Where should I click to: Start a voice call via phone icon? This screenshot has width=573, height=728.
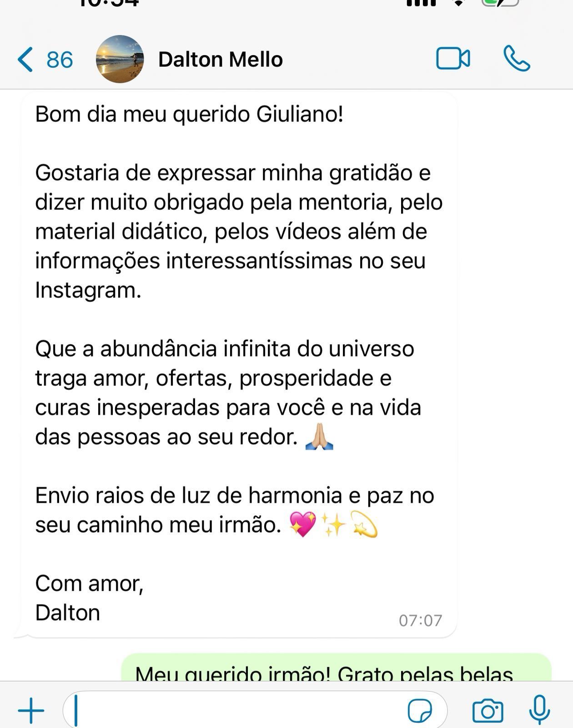click(517, 59)
